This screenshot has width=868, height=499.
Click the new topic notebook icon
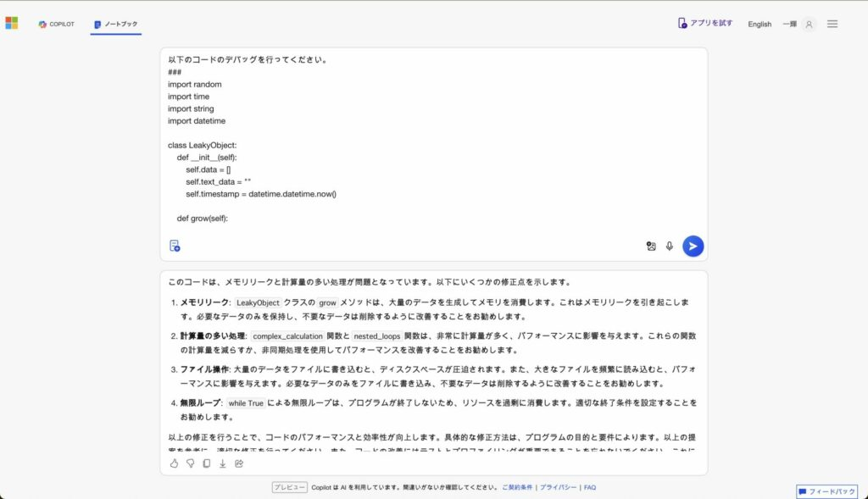point(175,246)
